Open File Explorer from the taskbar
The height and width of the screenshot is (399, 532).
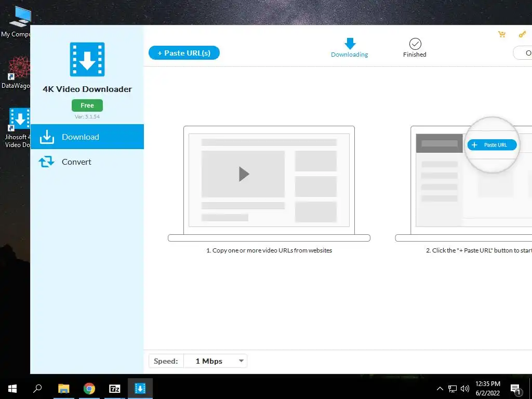(x=63, y=389)
